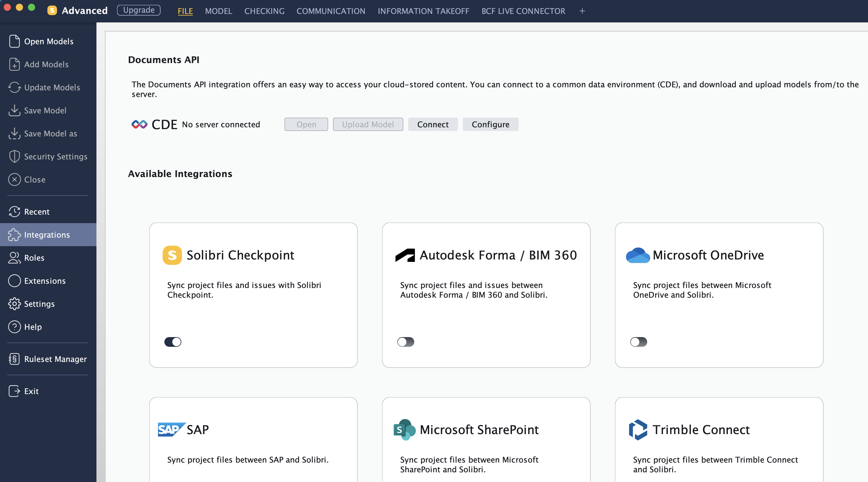Click the Exit icon in the sidebar
The width and height of the screenshot is (868, 482).
click(15, 391)
